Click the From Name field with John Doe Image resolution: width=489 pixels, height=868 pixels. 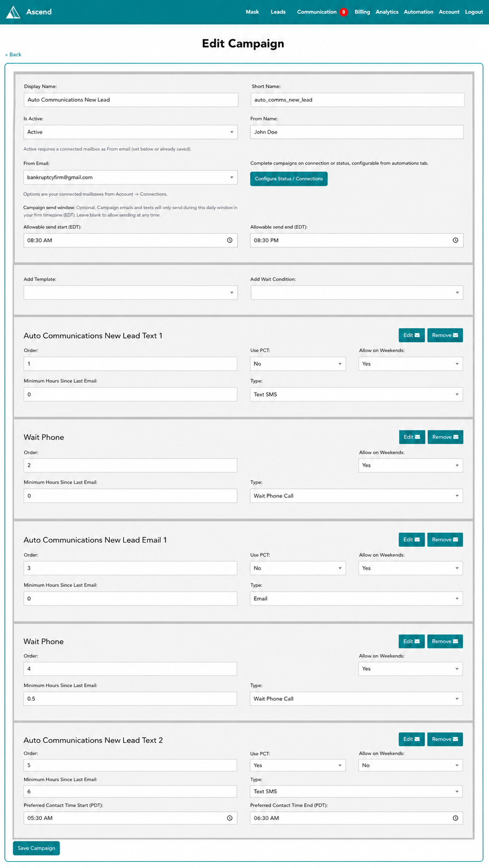coord(356,132)
